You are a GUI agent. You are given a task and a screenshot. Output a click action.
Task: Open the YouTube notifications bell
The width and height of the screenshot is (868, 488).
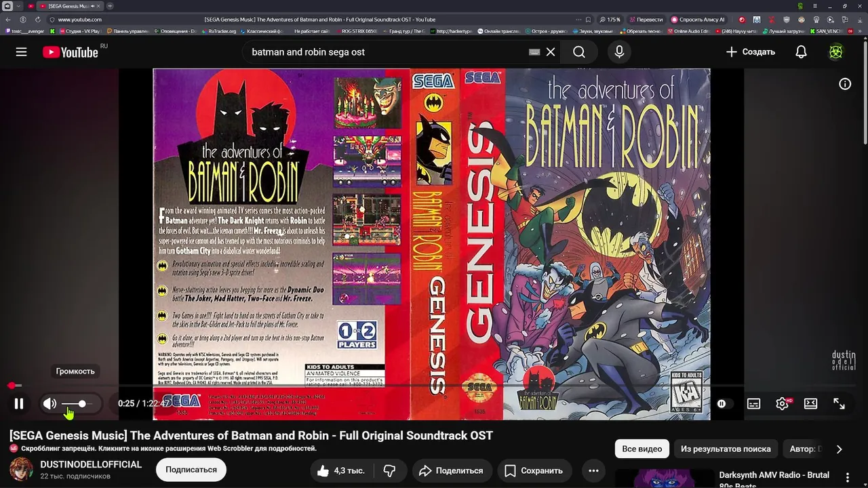point(801,52)
